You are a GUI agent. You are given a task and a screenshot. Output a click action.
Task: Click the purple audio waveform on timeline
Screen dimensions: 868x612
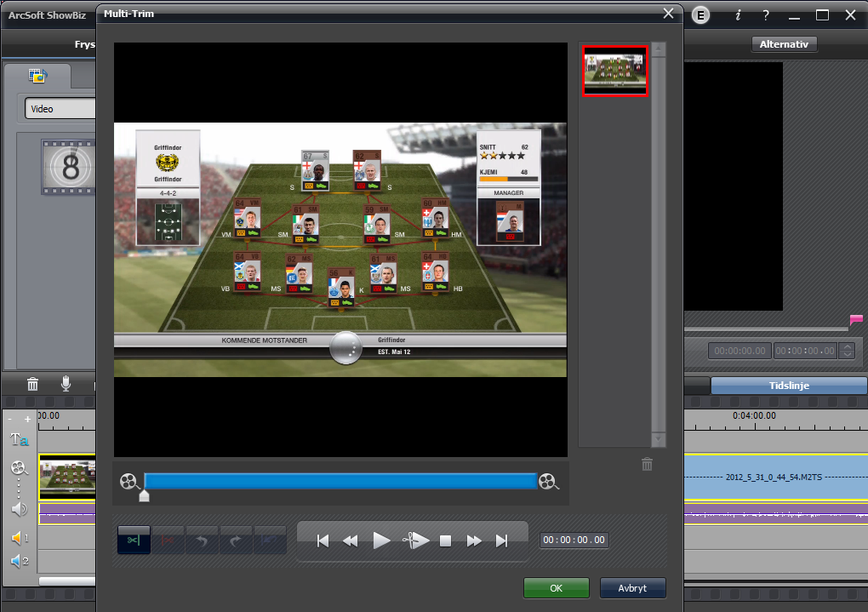point(775,513)
